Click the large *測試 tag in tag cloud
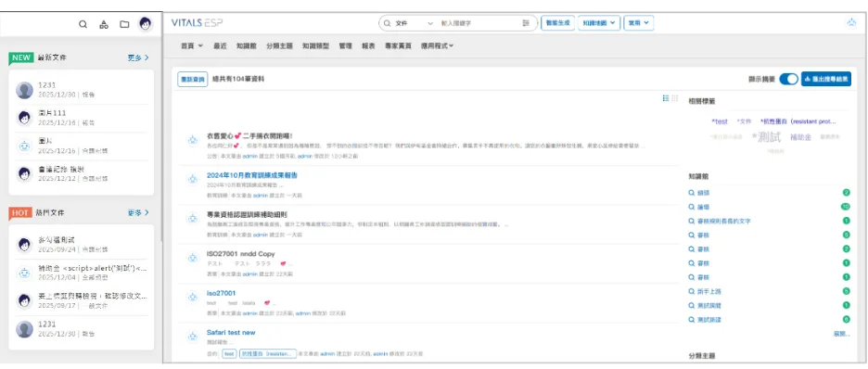 pos(766,136)
